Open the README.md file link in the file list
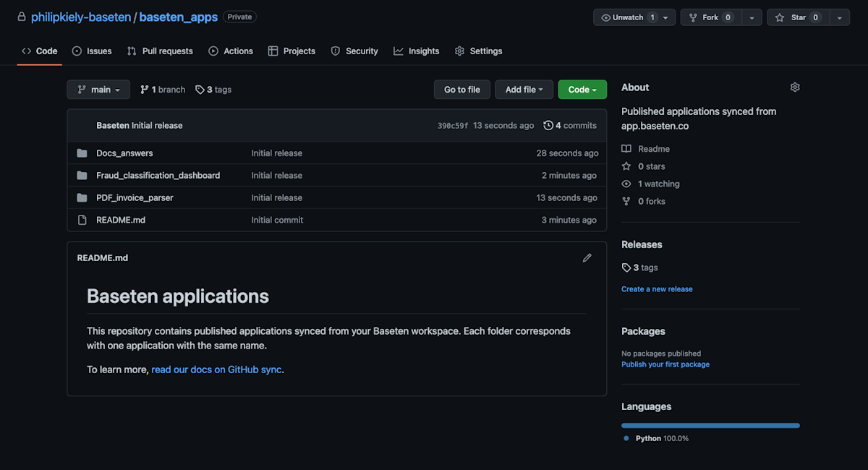868x470 pixels. (x=121, y=220)
